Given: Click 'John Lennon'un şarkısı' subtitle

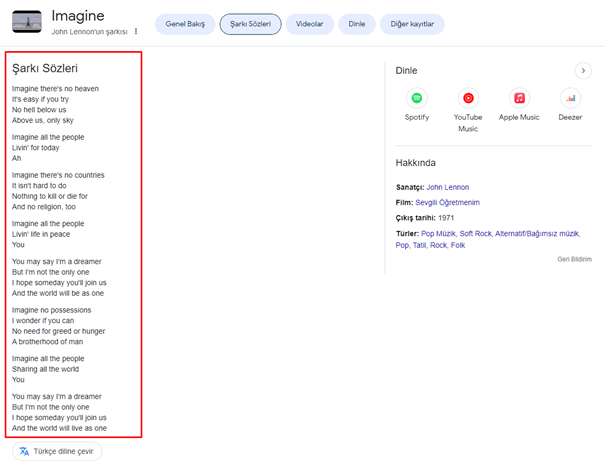Looking at the screenshot, I should (x=90, y=32).
